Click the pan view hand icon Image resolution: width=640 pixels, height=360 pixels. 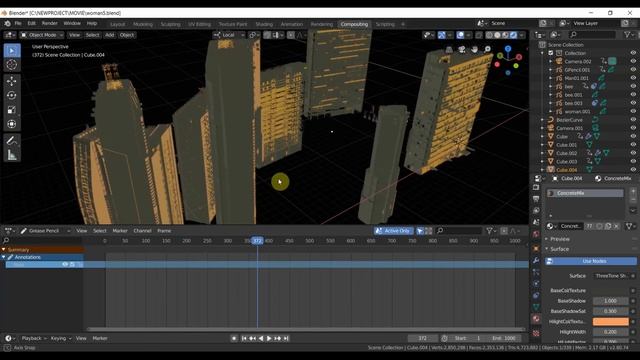click(x=474, y=49)
